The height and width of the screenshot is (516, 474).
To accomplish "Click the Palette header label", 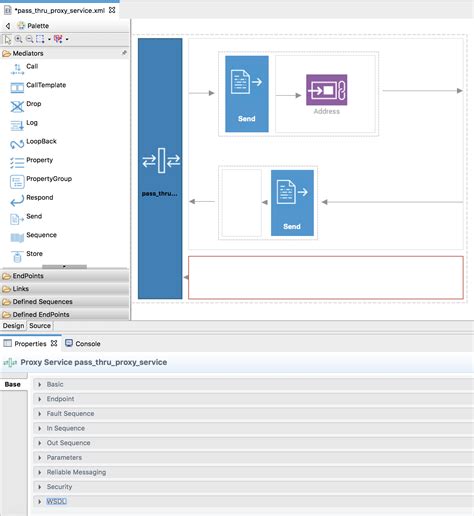I will point(38,26).
